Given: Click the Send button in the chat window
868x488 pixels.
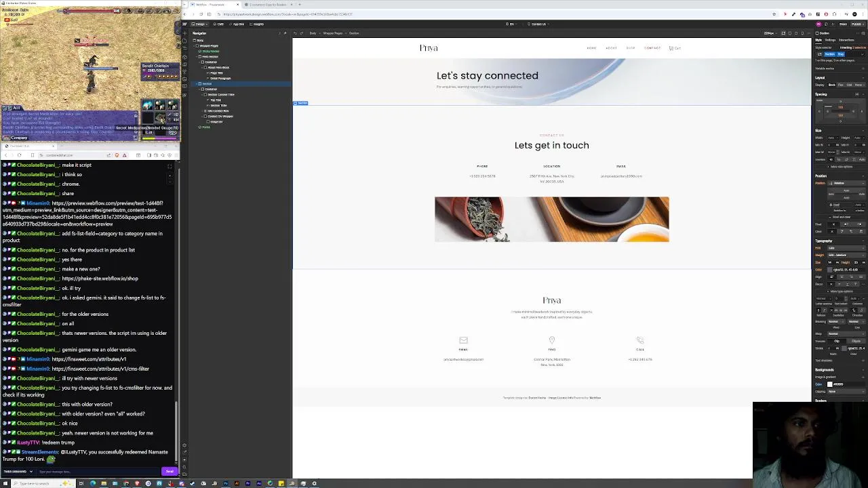Looking at the screenshot, I should pos(170,472).
